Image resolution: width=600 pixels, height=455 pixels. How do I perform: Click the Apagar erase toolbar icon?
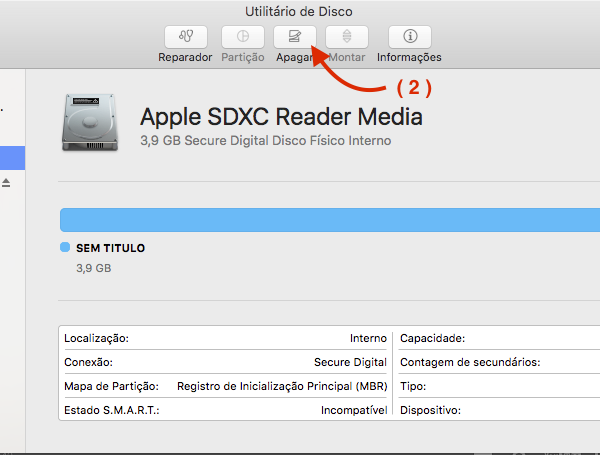[295, 37]
